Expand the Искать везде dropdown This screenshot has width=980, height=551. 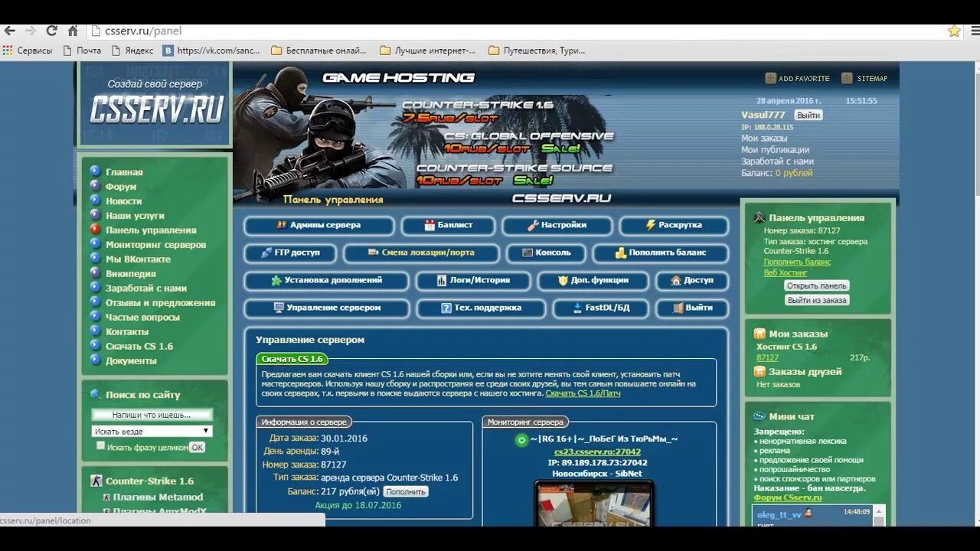(152, 431)
